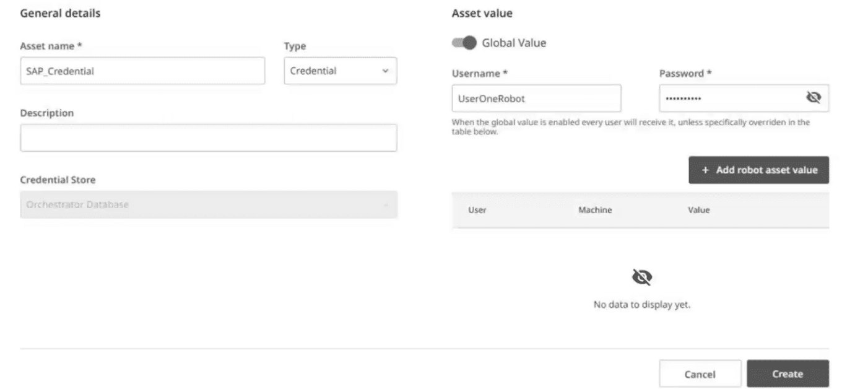Viewport: 868px width, 389px height.
Task: Open the Type dropdown showing Credential
Action: 340,71
